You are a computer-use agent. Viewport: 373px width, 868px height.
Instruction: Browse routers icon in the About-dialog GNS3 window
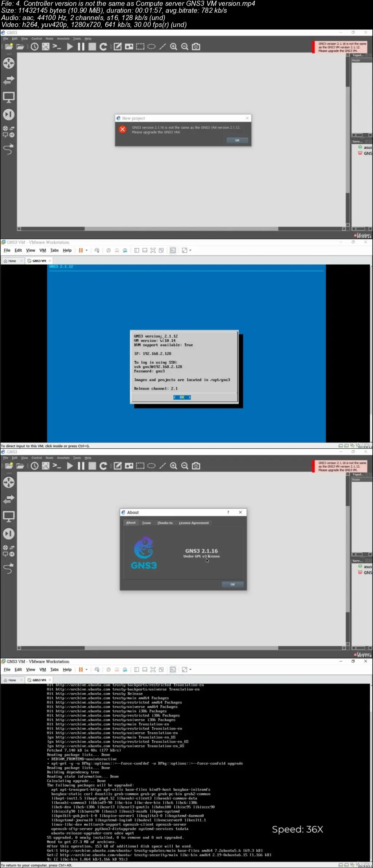[9, 482]
